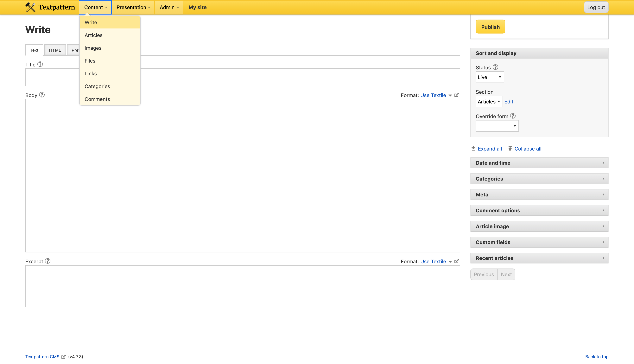Click the Textpattern hammer logo icon
Screen dimensions: 634x364
pyautogui.click(x=30, y=7)
